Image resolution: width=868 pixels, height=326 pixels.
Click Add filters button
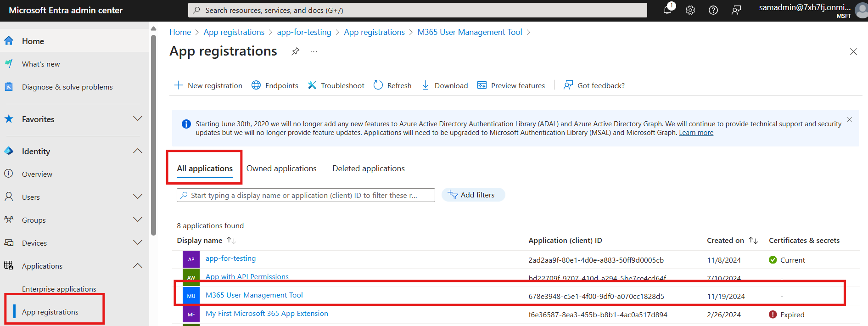[473, 195]
